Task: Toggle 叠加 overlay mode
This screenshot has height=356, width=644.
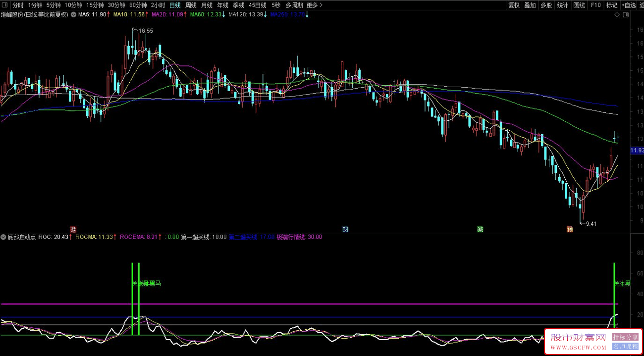Action: [530, 5]
